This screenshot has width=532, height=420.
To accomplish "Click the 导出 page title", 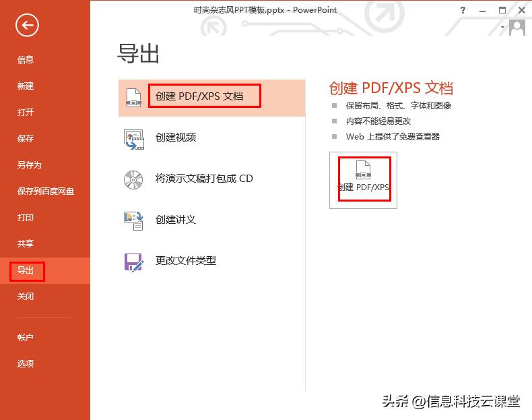I will (x=138, y=53).
